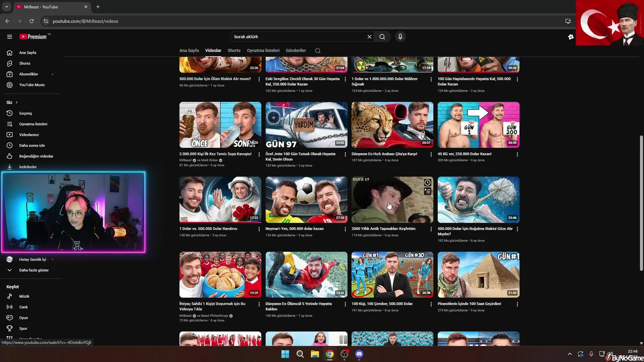Click the Chrome address bar URL
Screen dimensions: 644x362
pyautogui.click(x=86, y=21)
